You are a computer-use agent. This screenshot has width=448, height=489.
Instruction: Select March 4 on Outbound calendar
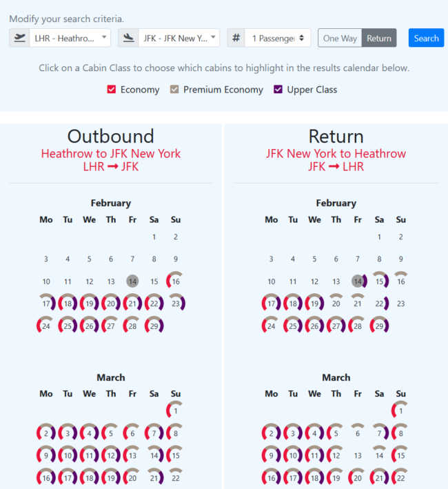89,434
